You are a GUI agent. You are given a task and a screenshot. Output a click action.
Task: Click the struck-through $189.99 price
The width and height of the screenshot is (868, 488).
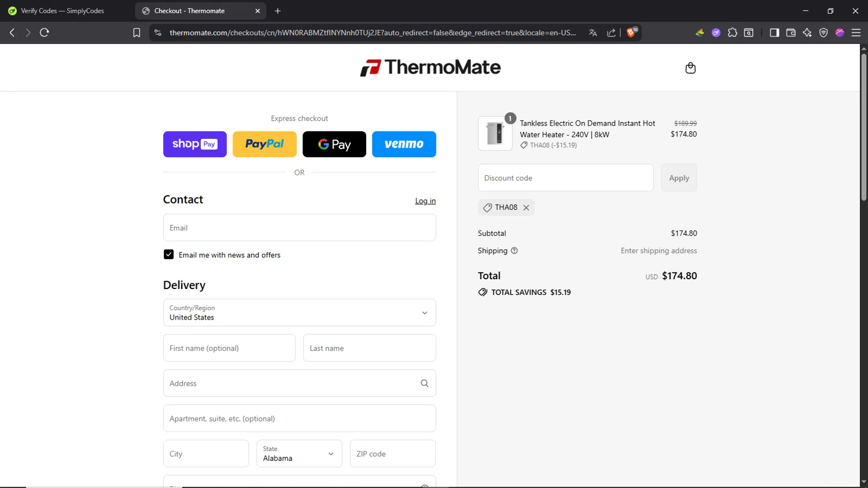[685, 124]
